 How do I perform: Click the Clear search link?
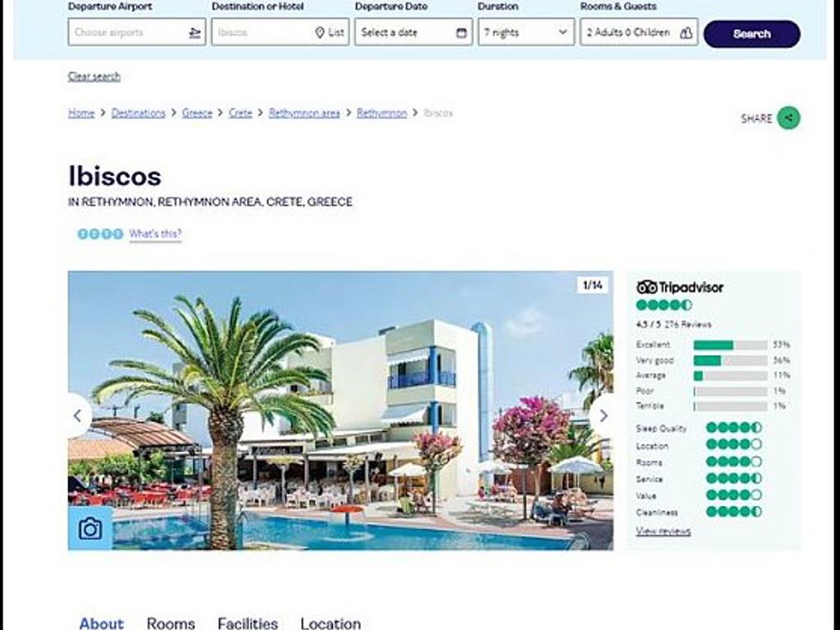click(x=94, y=76)
